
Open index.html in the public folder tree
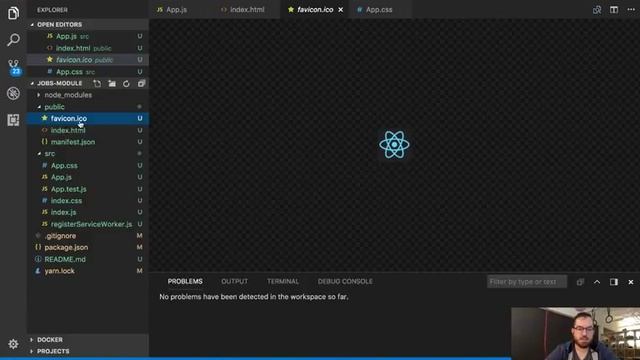[88, 130]
